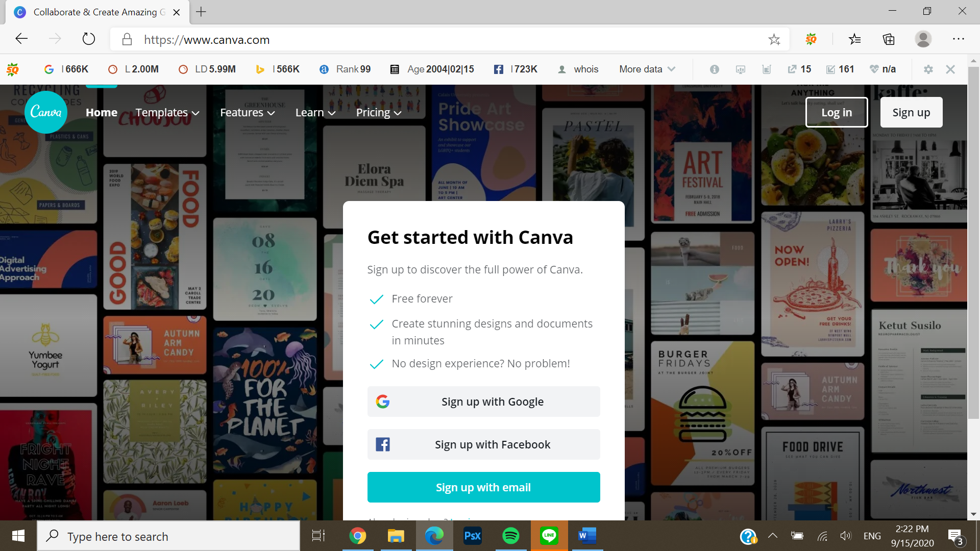Click the browser refresh icon
980x551 pixels.
point(89,39)
